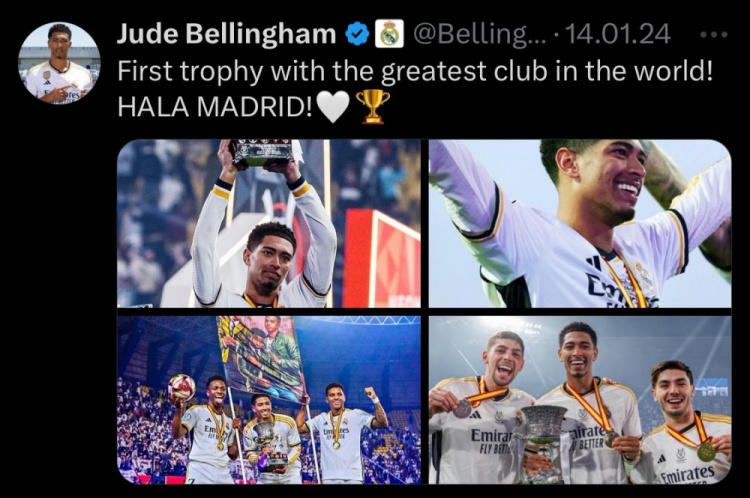The image size is (750, 498).
Task: Open photo of three players with medals
Action: pyautogui.click(x=580, y=400)
